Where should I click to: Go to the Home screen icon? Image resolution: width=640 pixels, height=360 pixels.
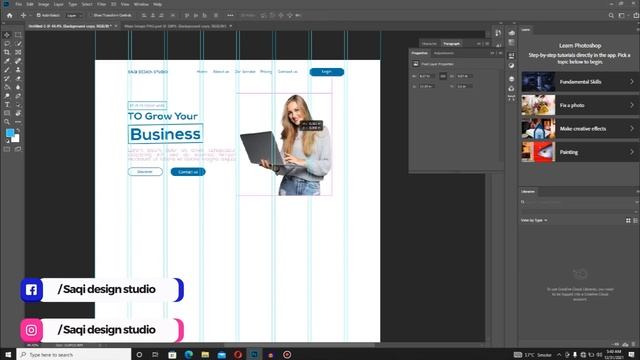pyautogui.click(x=9, y=16)
